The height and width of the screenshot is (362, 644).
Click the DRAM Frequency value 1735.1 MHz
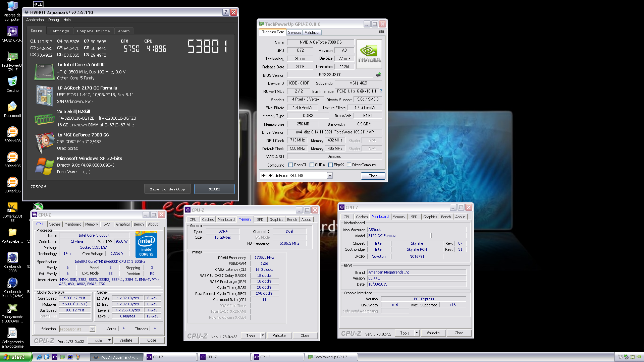[x=264, y=257]
